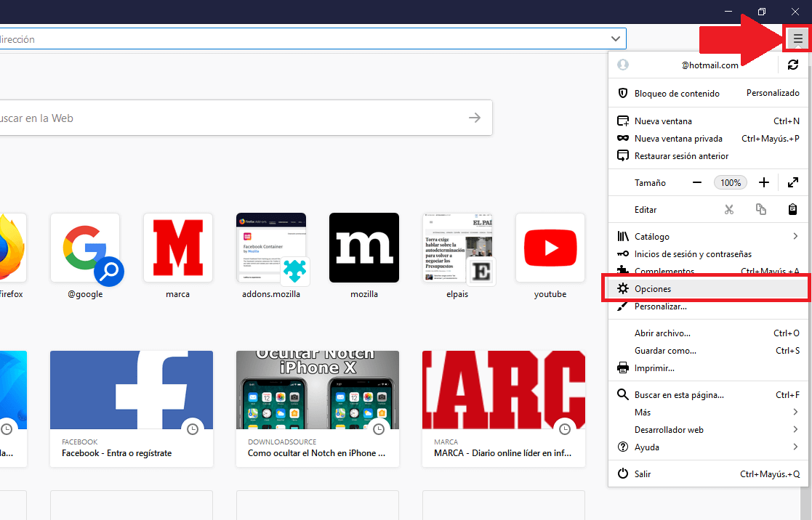This screenshot has height=520, width=812.
Task: Open Nueva ventana privada
Action: [x=708, y=139]
